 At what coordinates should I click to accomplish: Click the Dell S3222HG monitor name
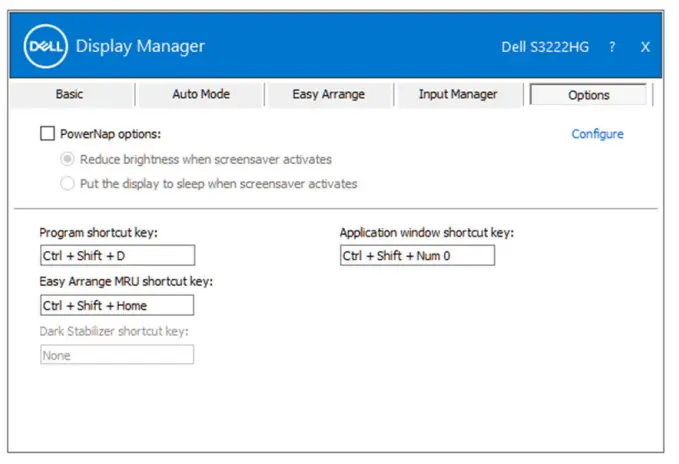pyautogui.click(x=545, y=47)
